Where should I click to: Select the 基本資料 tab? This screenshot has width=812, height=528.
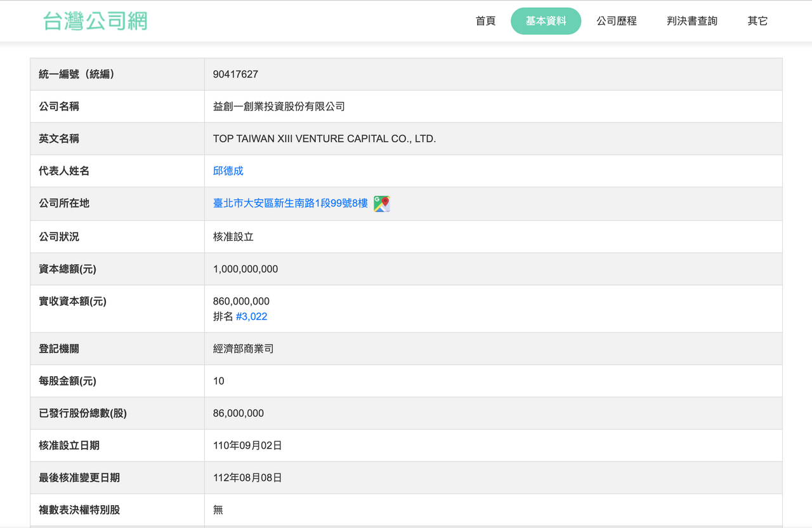click(x=546, y=21)
